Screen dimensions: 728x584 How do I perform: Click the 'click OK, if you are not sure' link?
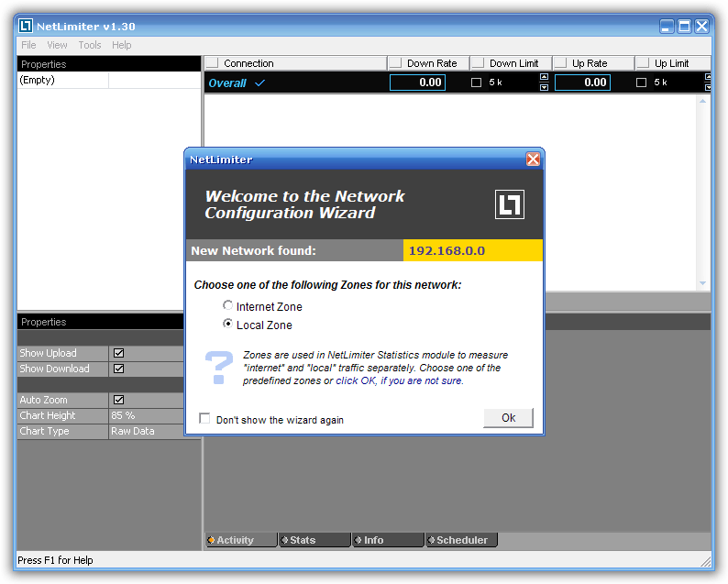click(399, 380)
